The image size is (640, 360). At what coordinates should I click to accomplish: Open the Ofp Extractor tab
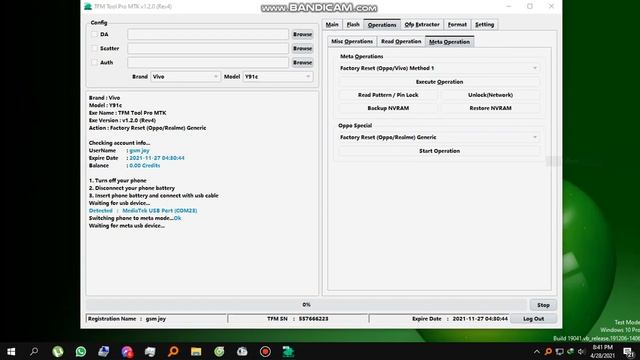click(422, 24)
